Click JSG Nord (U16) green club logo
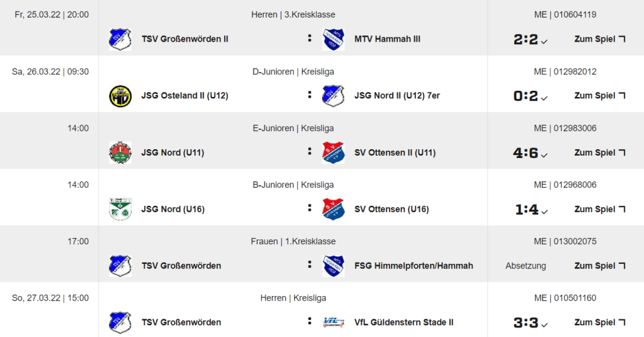The image size is (644, 337). pos(120,209)
